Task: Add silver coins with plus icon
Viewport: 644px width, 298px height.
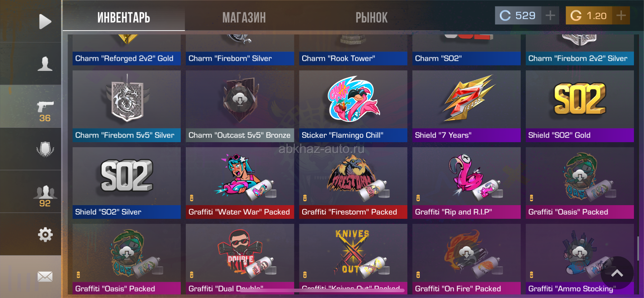Action: tap(550, 15)
